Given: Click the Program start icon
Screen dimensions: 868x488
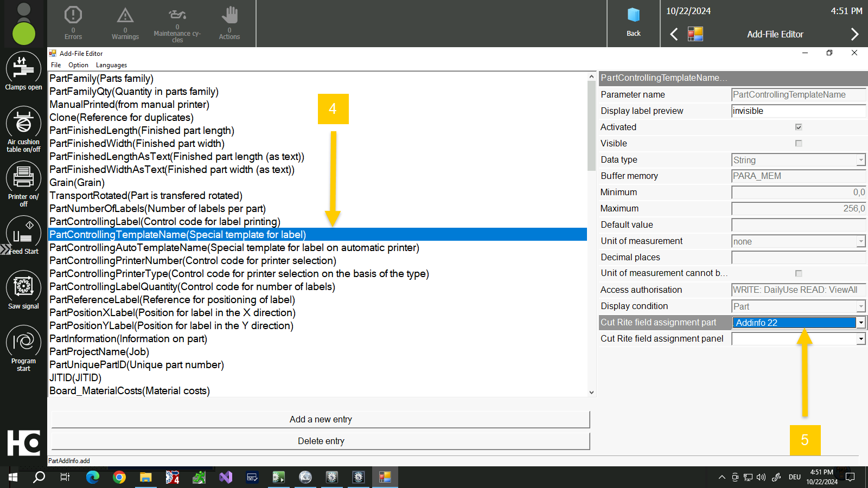Looking at the screenshot, I should tap(23, 343).
